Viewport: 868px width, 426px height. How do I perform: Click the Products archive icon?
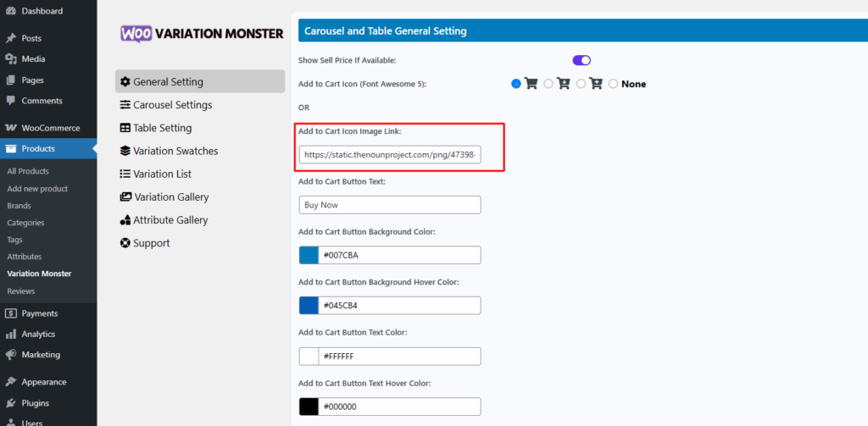pyautogui.click(x=10, y=149)
